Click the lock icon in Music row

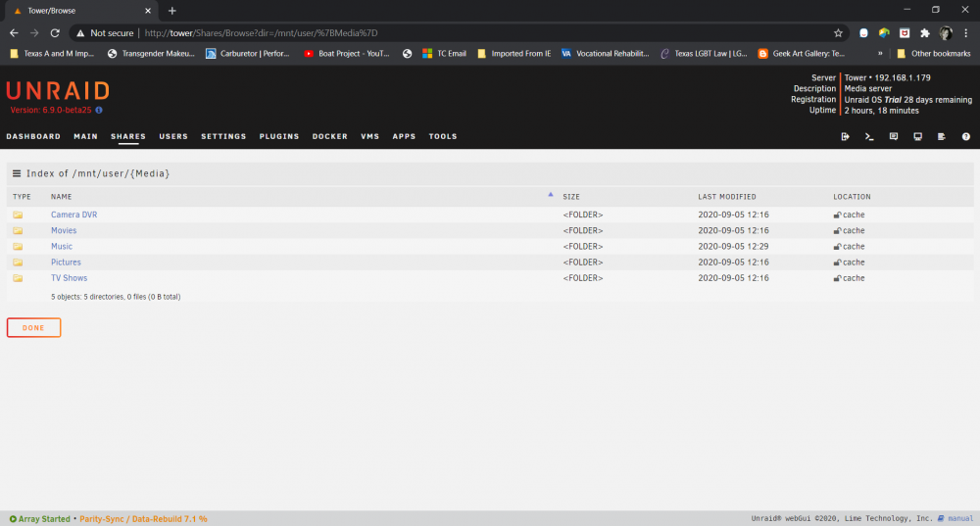(837, 247)
